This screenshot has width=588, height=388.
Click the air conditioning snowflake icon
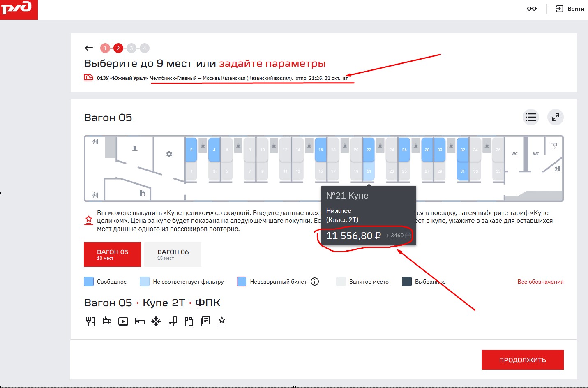pyautogui.click(x=156, y=321)
